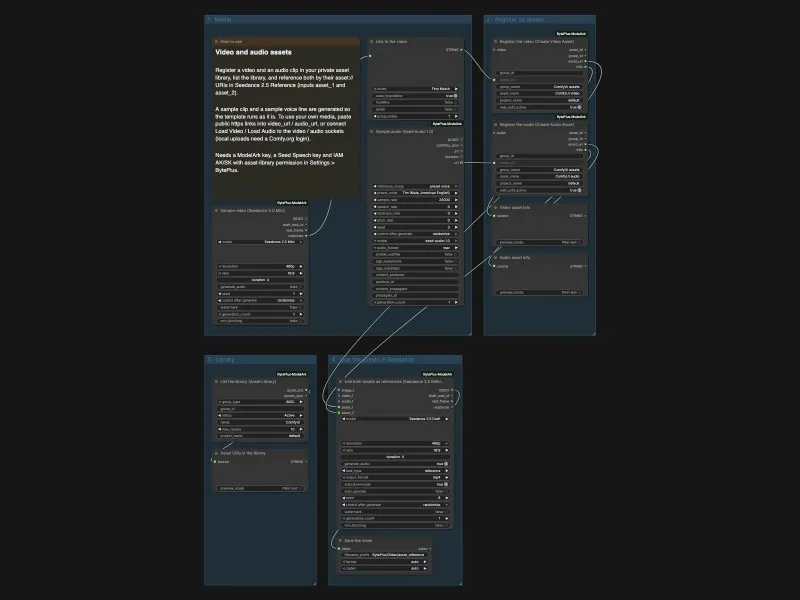Edit asset_name field in Register the audio
The image size is (800, 600).
tap(540, 177)
